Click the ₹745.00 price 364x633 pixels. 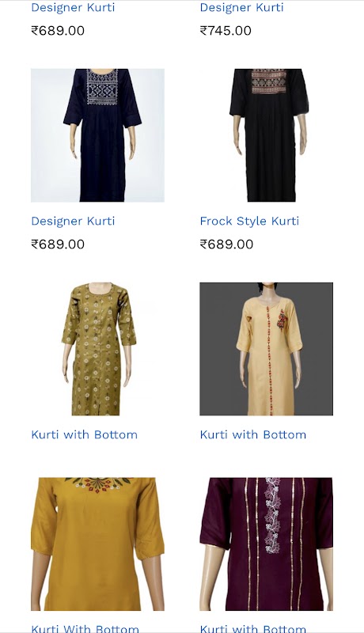[x=226, y=31]
